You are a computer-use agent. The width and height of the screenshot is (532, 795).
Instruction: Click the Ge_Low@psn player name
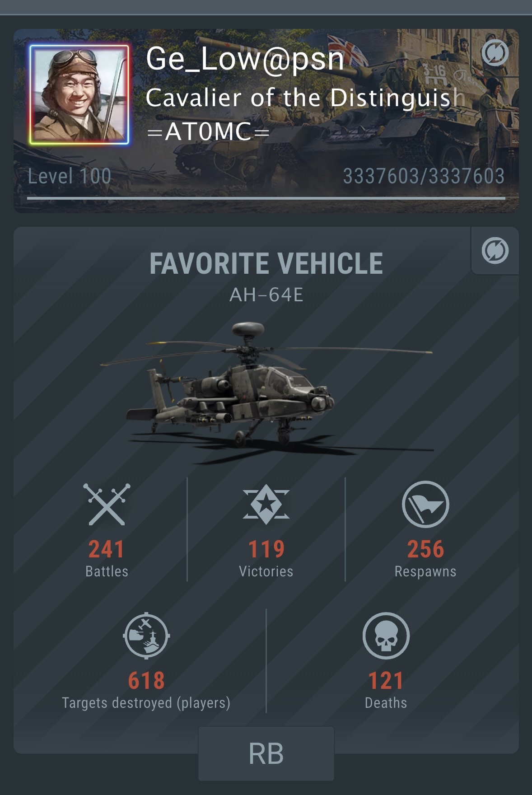[245, 59]
